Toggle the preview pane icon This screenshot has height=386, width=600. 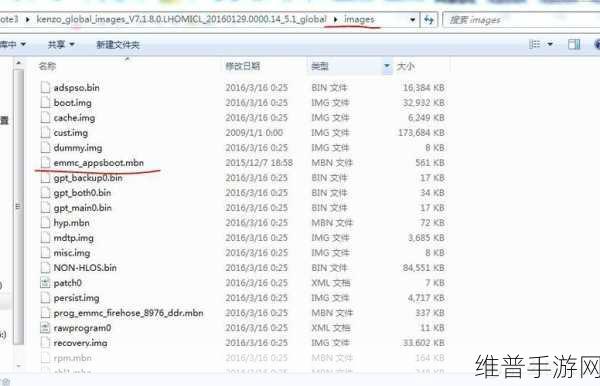pyautogui.click(x=574, y=44)
